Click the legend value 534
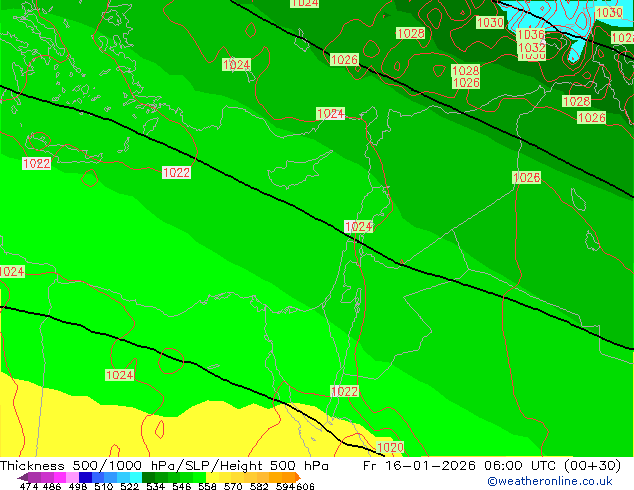Viewport: 634px width, 490px height. click(155, 486)
